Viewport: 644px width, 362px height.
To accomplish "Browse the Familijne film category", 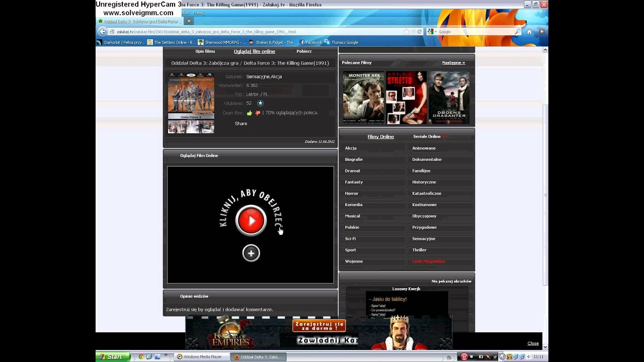I will click(422, 171).
